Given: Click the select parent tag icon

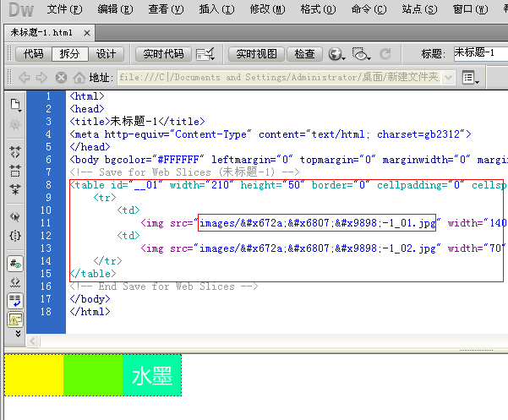Looking at the screenshot, I should click(x=15, y=216).
